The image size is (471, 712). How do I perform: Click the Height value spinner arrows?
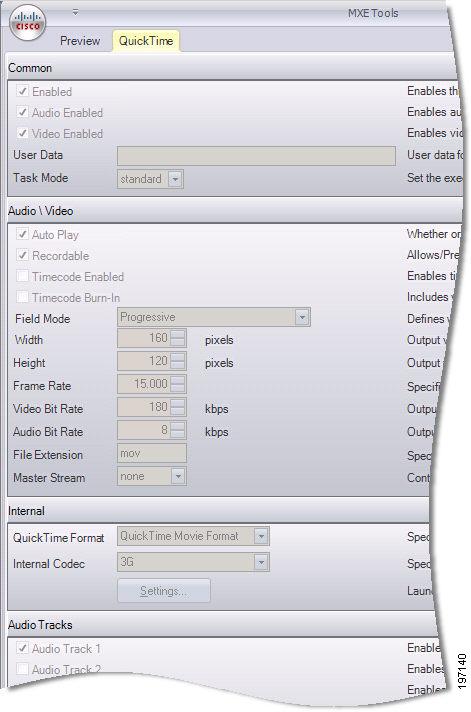point(178,361)
